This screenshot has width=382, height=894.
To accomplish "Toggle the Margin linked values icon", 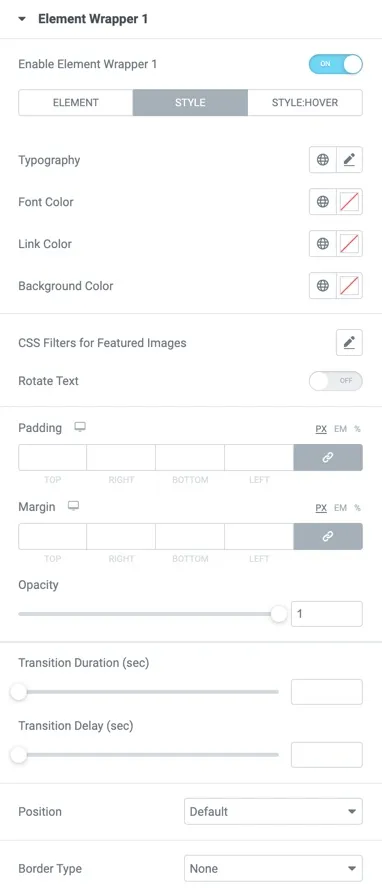I will click(328, 537).
